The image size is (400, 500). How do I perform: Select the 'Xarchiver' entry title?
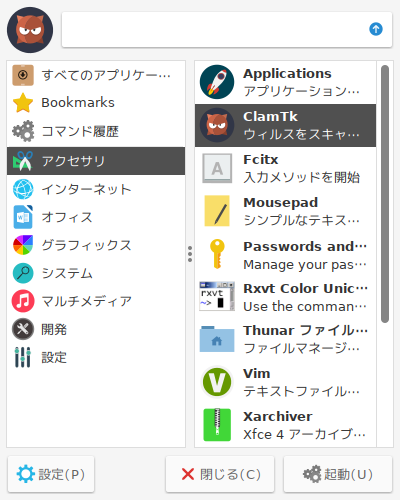(278, 417)
